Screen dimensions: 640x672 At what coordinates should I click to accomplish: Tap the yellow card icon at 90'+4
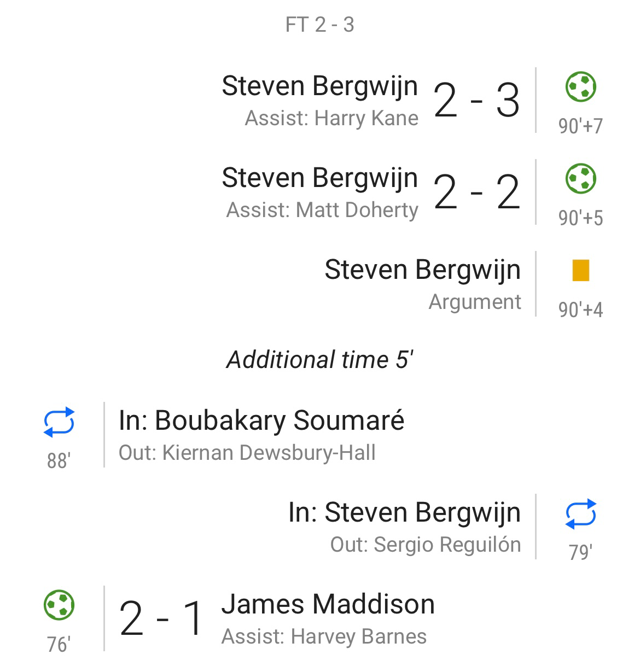tap(580, 271)
